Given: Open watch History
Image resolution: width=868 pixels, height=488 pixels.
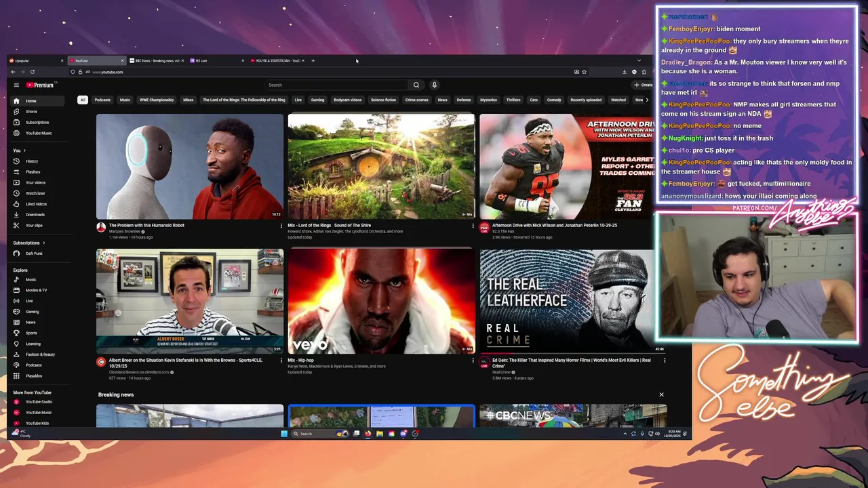Looking at the screenshot, I should (32, 161).
